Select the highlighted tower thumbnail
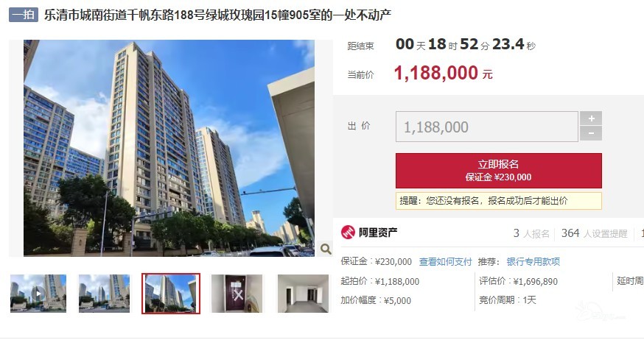This screenshot has width=644, height=340. (x=171, y=294)
